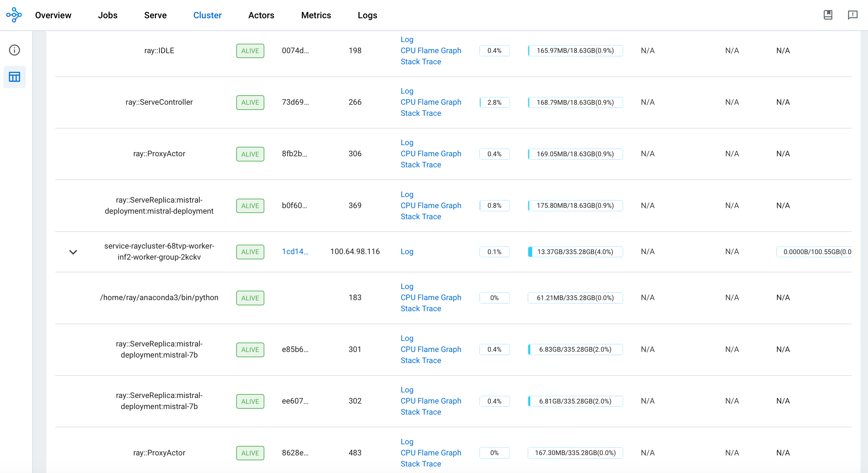Switch to the Metrics tab

coord(316,15)
